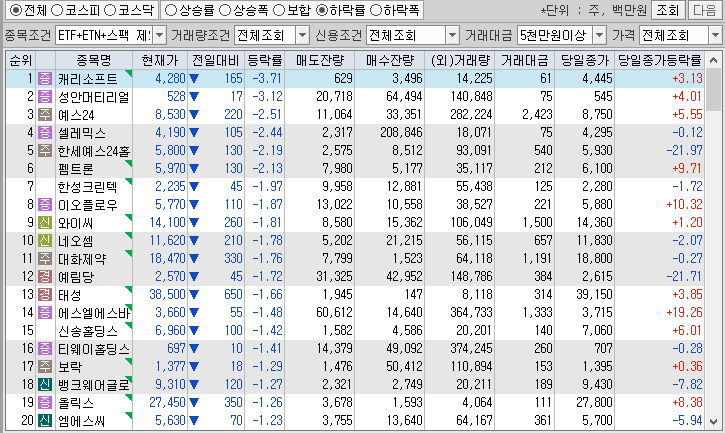Click the 증 badge next to 성안머티리얼
The width and height of the screenshot is (725, 433).
[x=45, y=97]
